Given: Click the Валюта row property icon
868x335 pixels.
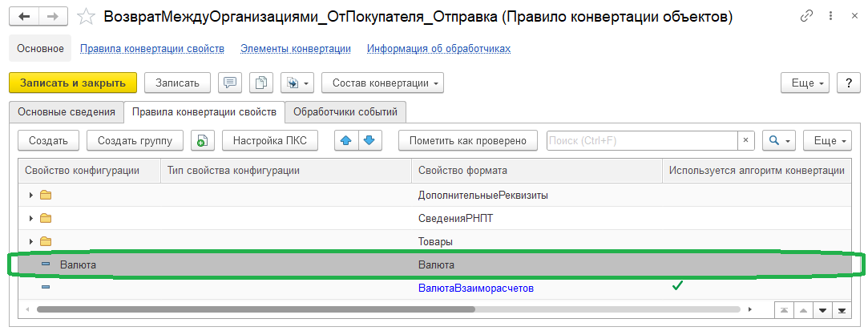Looking at the screenshot, I should coord(46,264).
